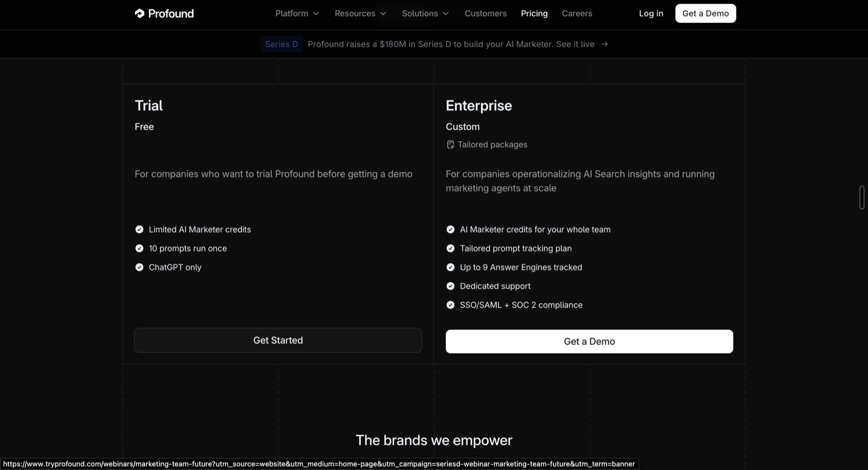This screenshot has width=868, height=470.
Task: Click the Solutions chevron arrow
Action: (x=446, y=14)
